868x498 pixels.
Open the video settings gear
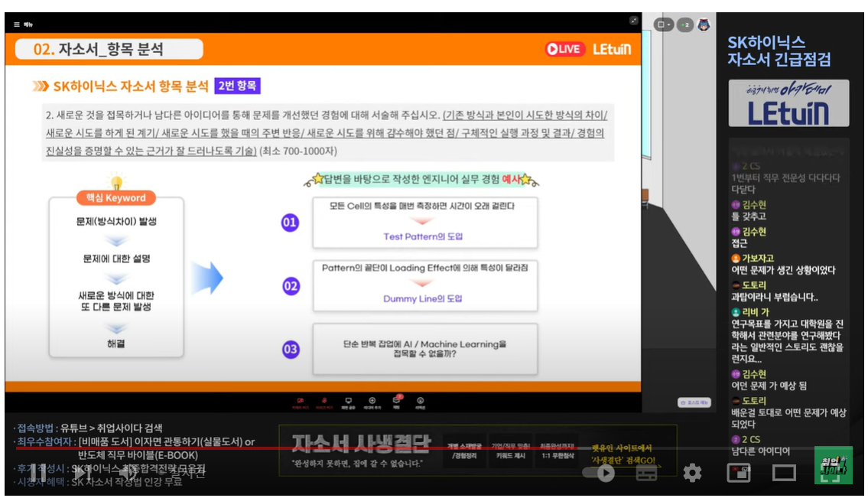tap(692, 473)
